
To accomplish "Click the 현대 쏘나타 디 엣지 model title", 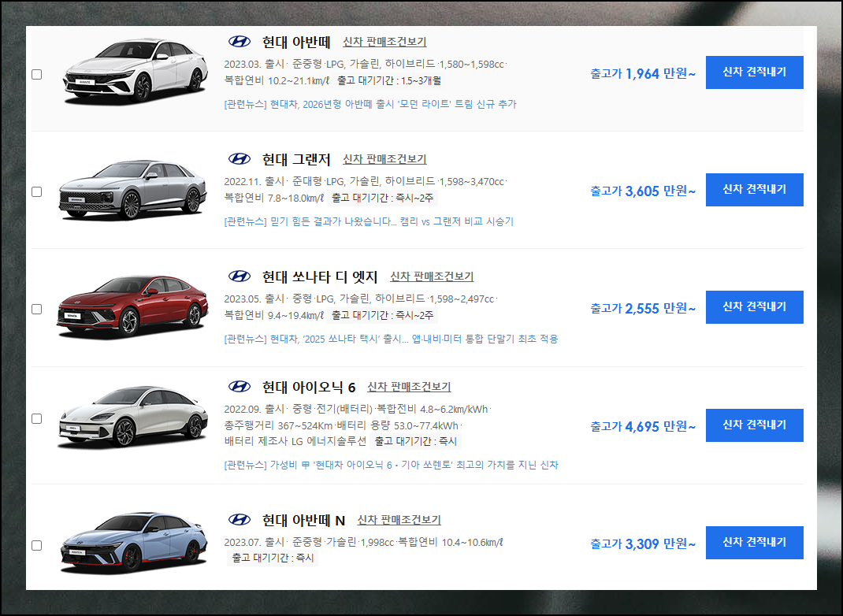I will pyautogui.click(x=319, y=276).
